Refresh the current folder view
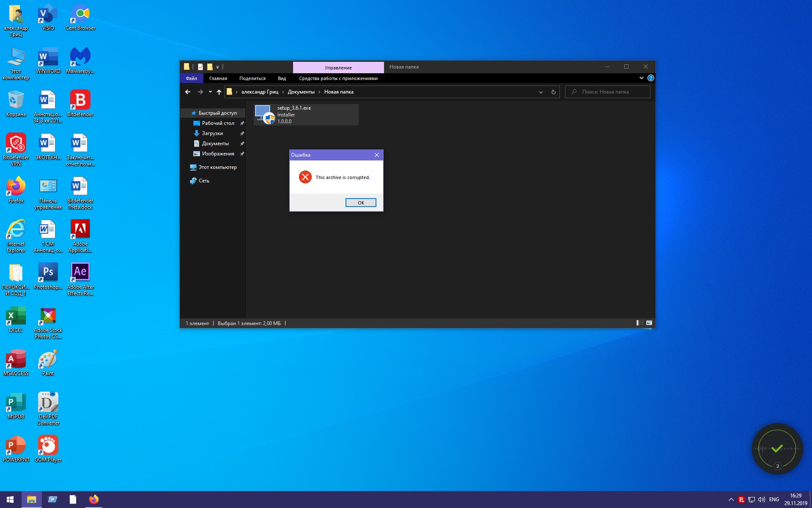The height and width of the screenshot is (508, 812). click(553, 92)
